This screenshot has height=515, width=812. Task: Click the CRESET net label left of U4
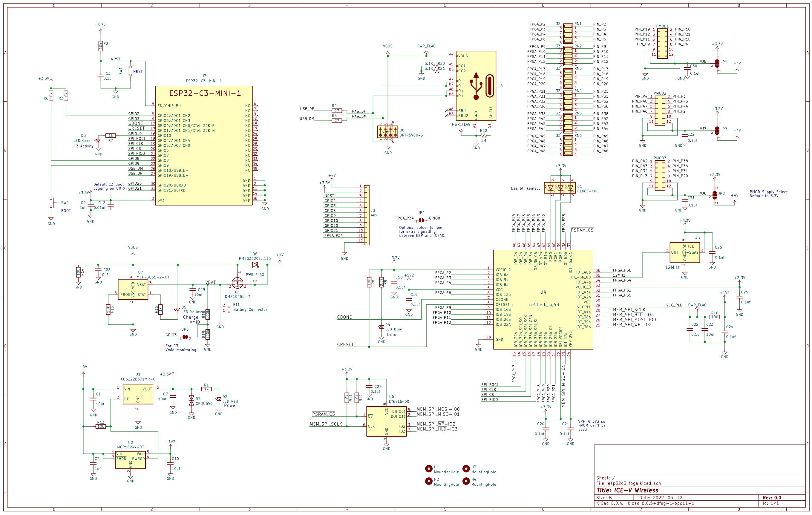pos(345,344)
